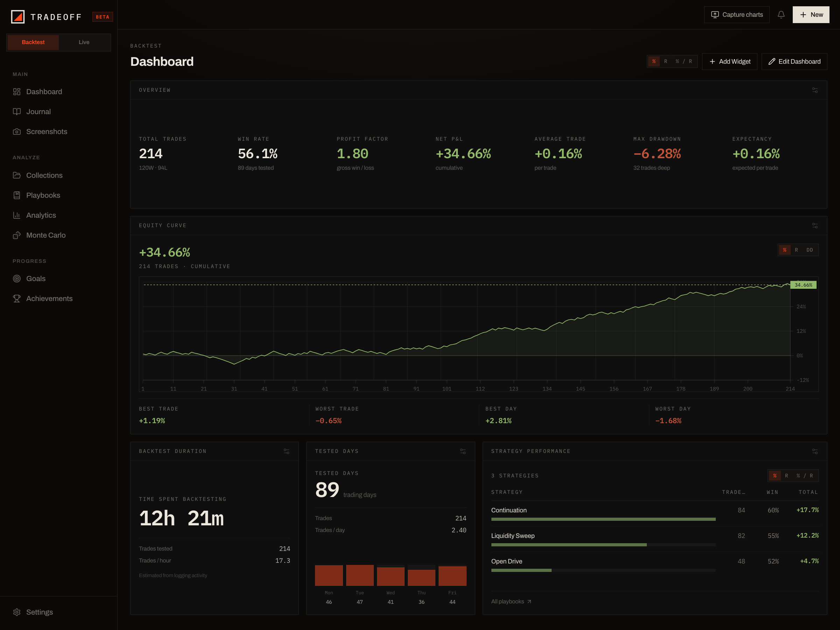Switch to Live mode
The height and width of the screenshot is (630, 840).
[84, 42]
